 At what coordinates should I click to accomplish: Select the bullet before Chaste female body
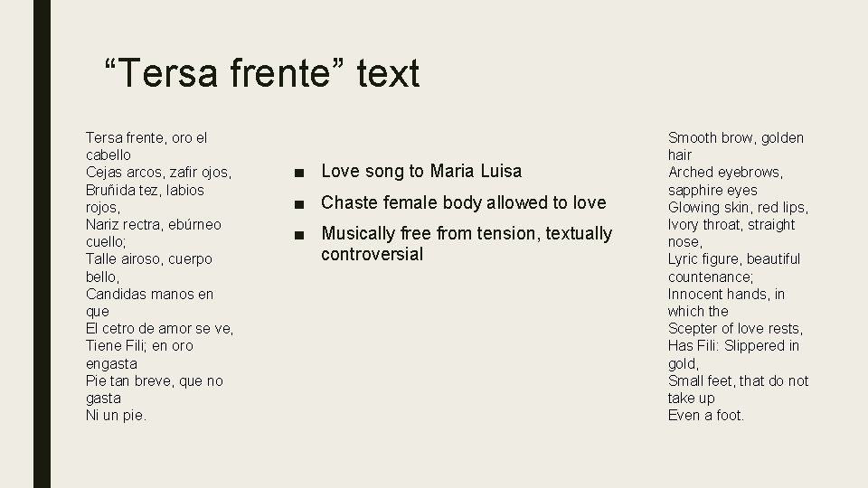pyautogui.click(x=299, y=205)
